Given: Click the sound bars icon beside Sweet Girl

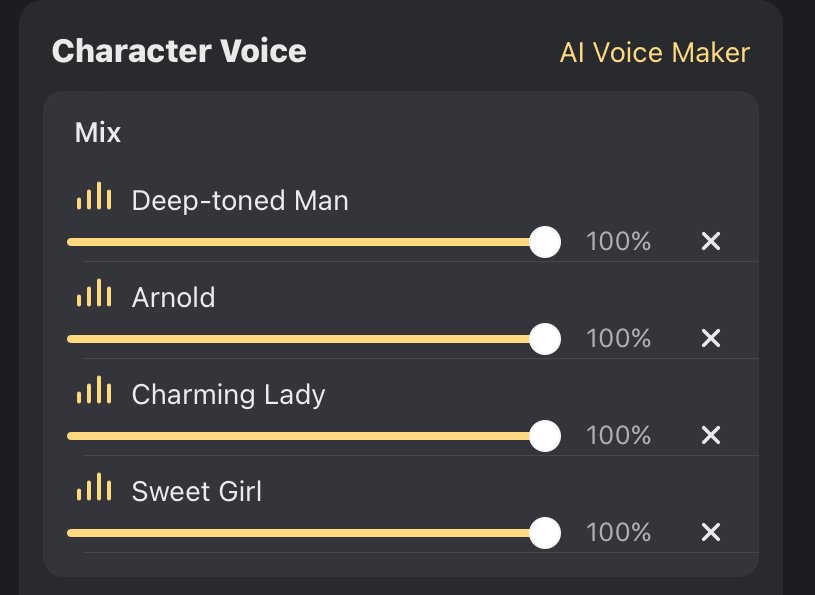Looking at the screenshot, I should (x=94, y=489).
